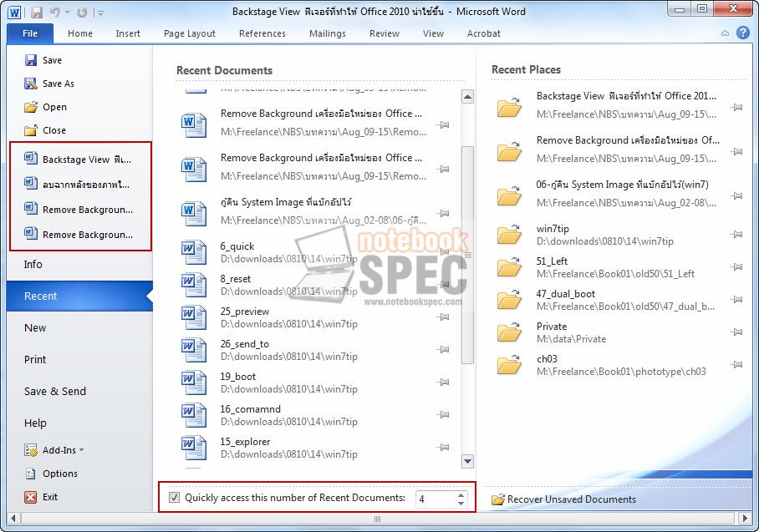
Task: Click the Save icon on Quick Access Toolbar
Action: (37, 11)
